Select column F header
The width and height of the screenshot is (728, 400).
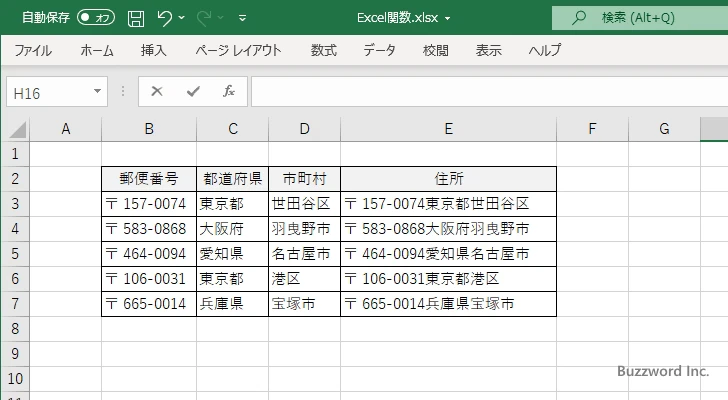tap(592, 129)
